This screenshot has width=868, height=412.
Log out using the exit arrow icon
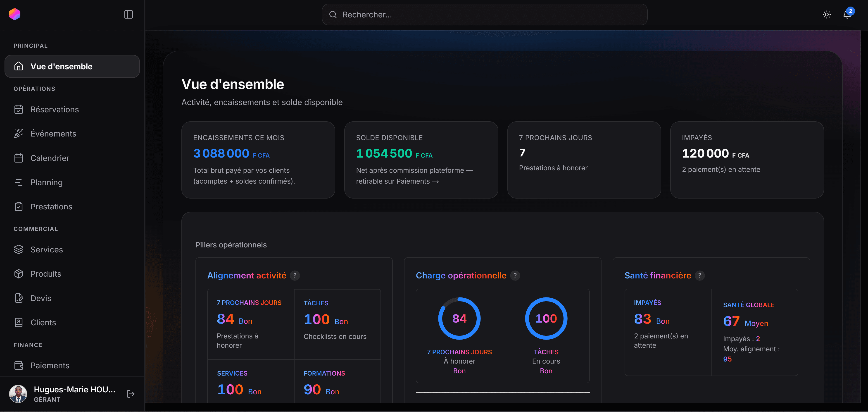tap(131, 394)
